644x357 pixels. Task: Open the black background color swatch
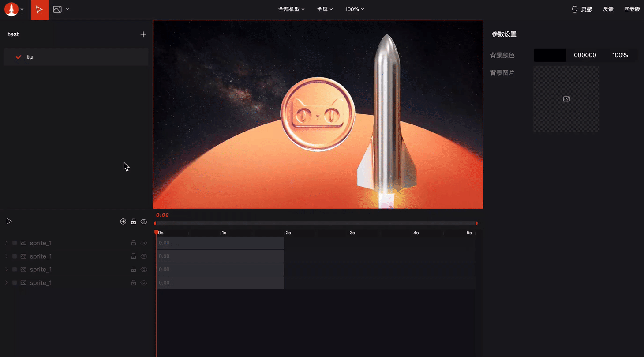coord(550,55)
